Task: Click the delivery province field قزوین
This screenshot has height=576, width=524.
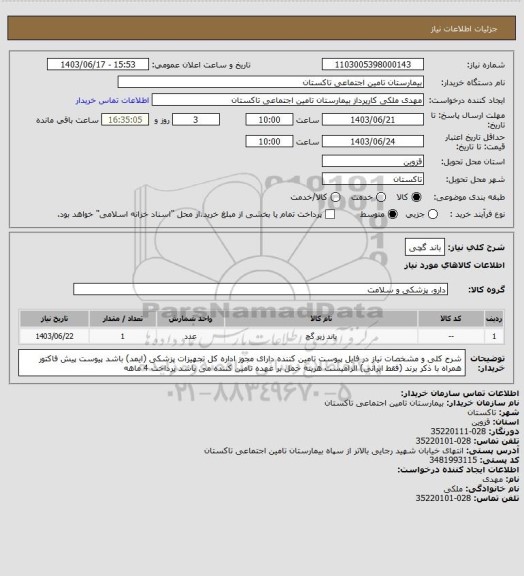Action: [373, 161]
